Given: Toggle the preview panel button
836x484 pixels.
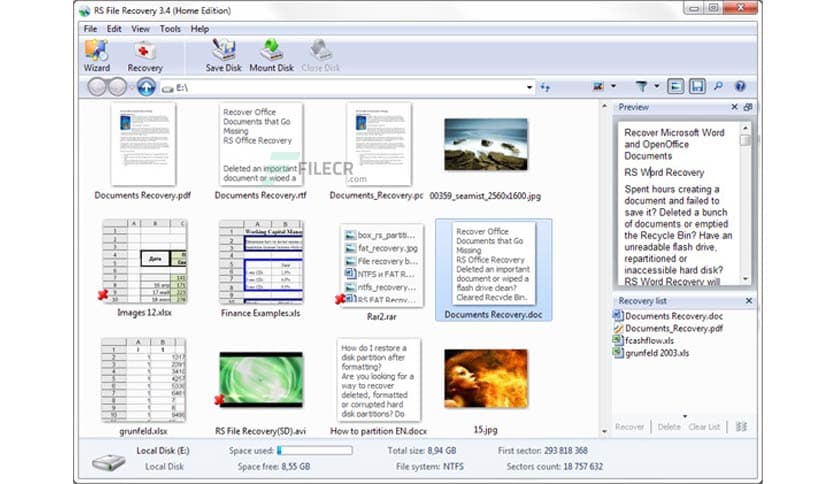Looking at the screenshot, I should (x=675, y=87).
